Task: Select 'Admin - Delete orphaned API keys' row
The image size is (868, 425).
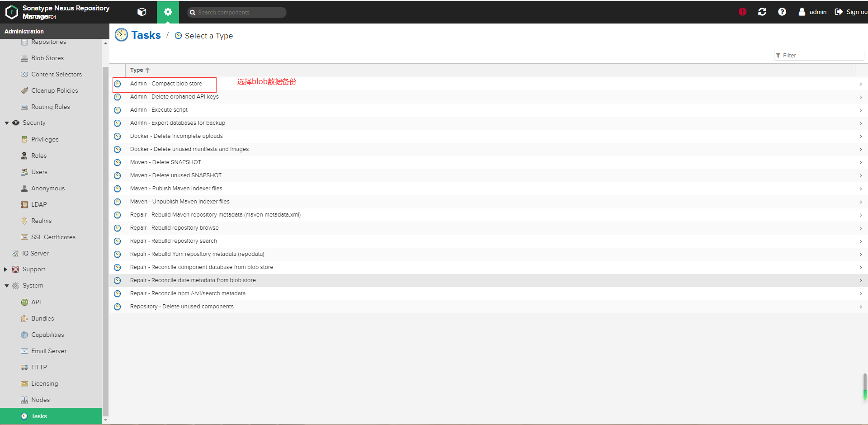Action: pyautogui.click(x=489, y=97)
